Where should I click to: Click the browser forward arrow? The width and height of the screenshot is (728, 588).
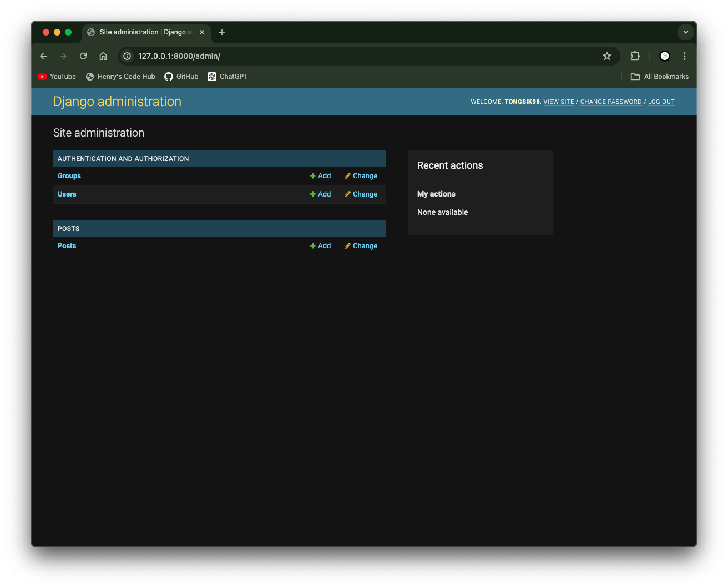[63, 56]
